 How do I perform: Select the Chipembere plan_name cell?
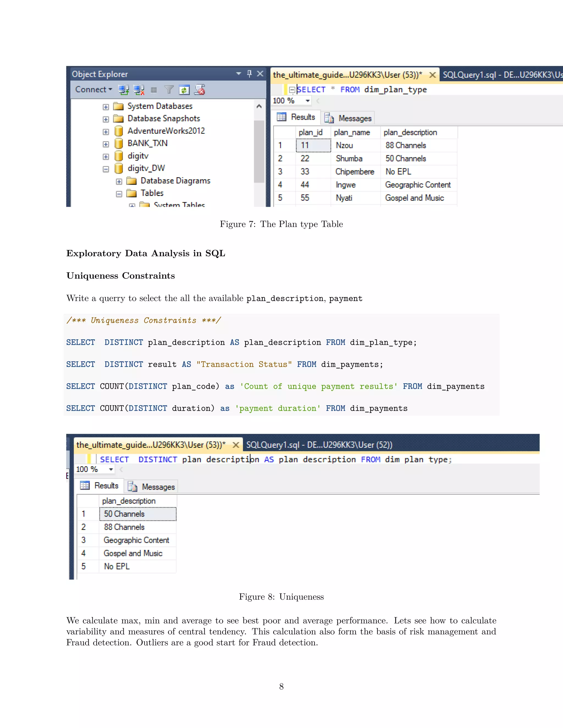[355, 172]
